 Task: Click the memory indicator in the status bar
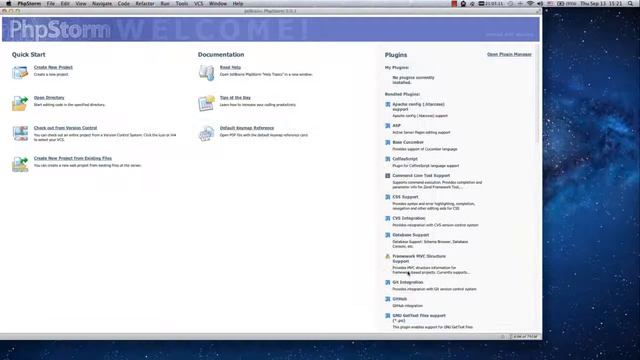[x=525, y=337]
